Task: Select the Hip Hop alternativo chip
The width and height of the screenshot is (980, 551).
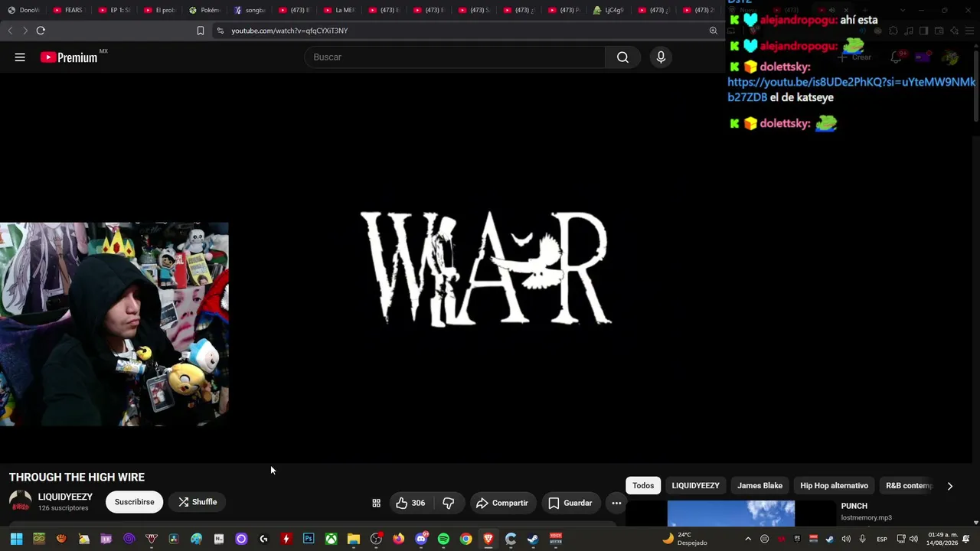Action: click(834, 486)
